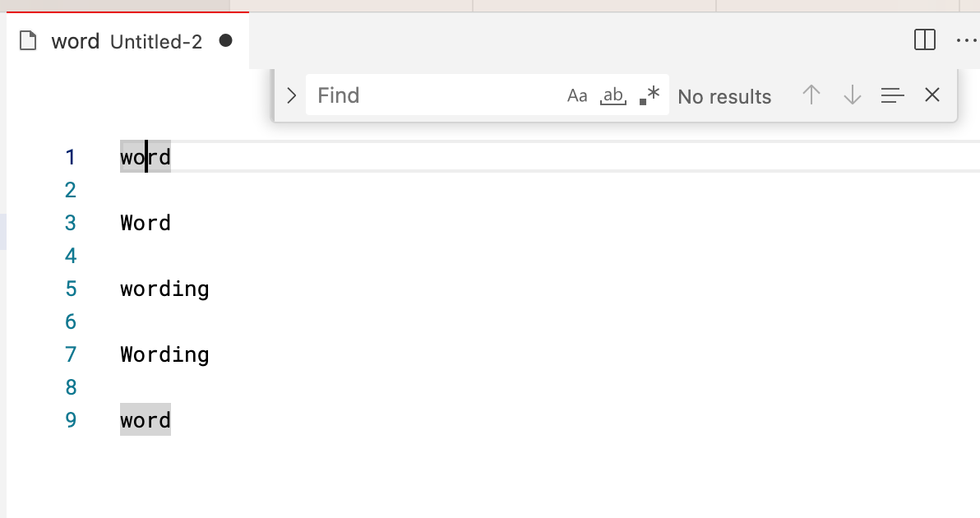Open the find filter options icon
The image size is (980, 518).
coord(892,95)
